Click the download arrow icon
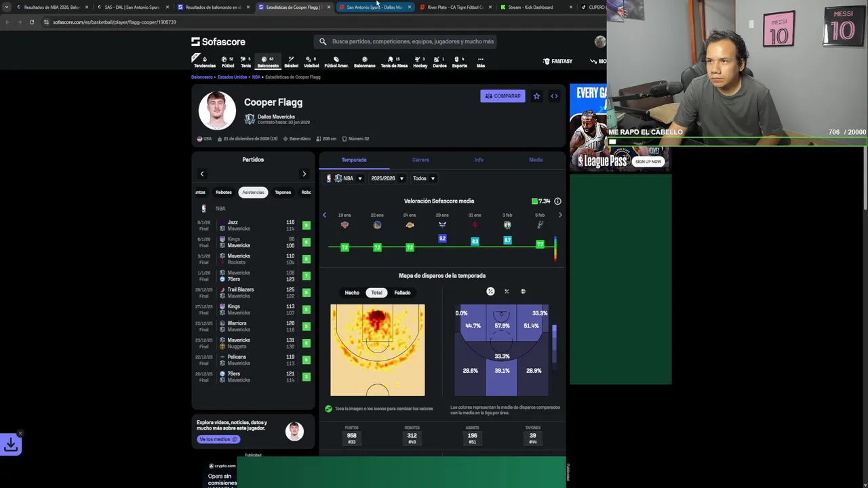This screenshot has height=488, width=868. pos(11,445)
